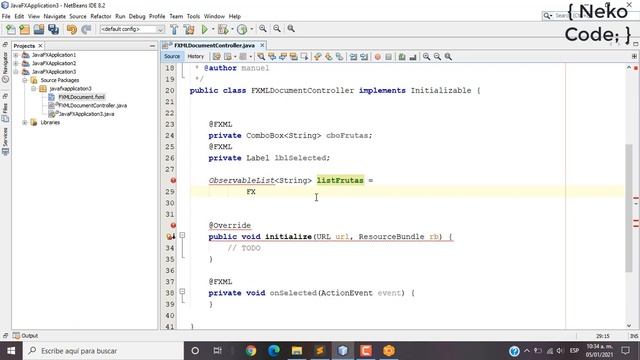Collapse the Source Packages node

click(25, 80)
